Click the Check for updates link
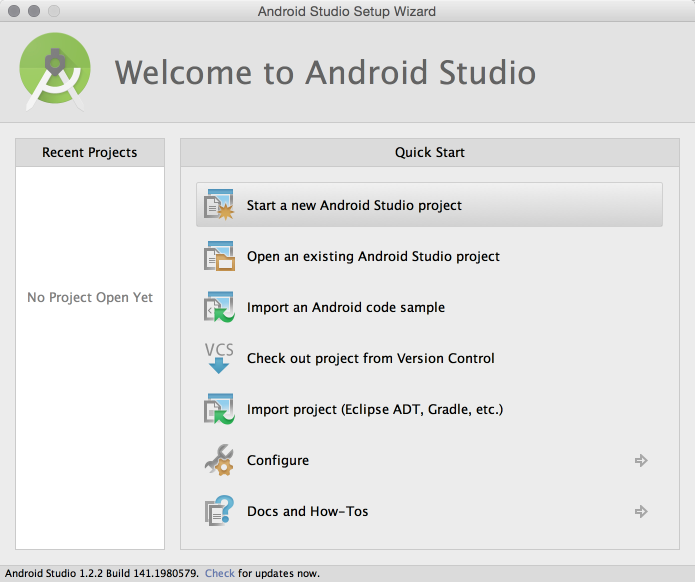Image resolution: width=695 pixels, height=582 pixels. click(x=219, y=573)
